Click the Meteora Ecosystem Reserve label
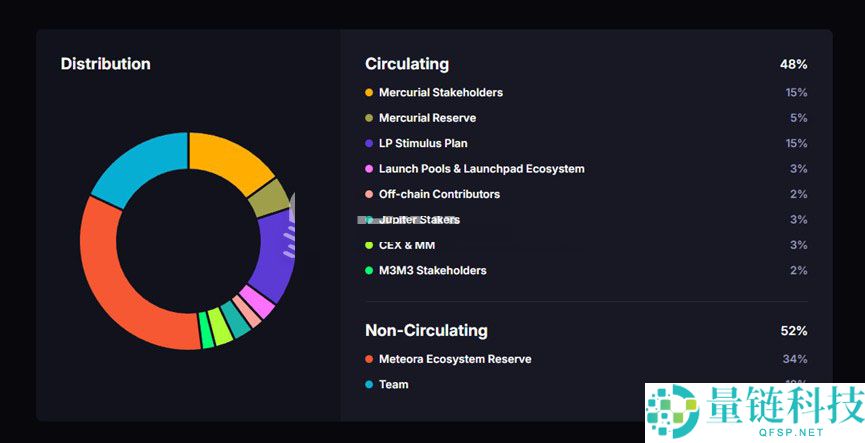The height and width of the screenshot is (443, 865). [455, 359]
